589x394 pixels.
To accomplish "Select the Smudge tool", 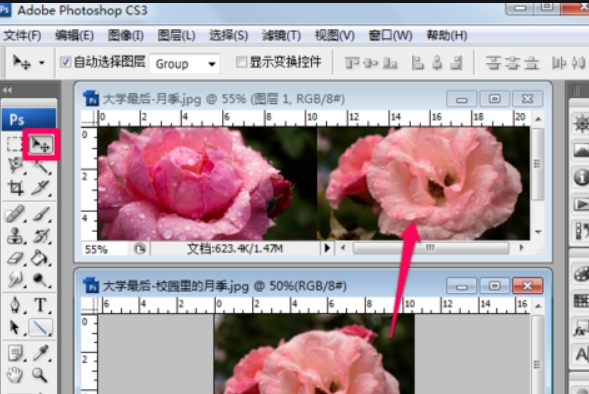I will click(x=15, y=280).
